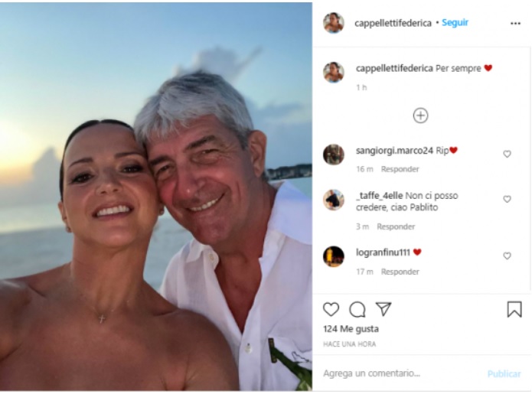
Task: Focus the Agrega un comentario field
Action: click(400, 373)
